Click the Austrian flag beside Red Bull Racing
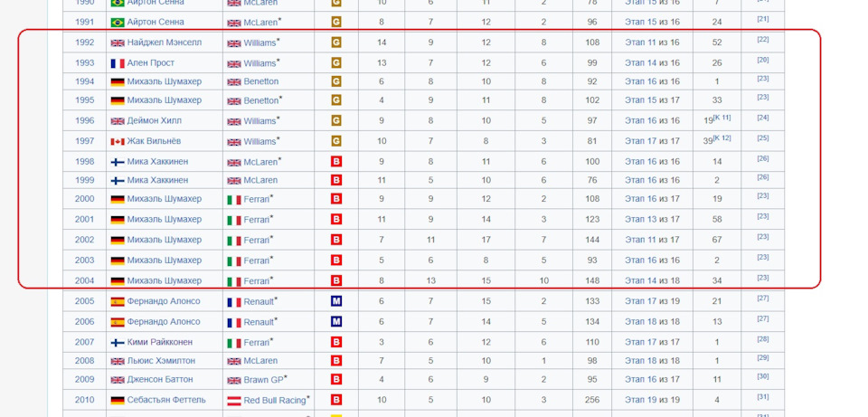 pos(234,401)
